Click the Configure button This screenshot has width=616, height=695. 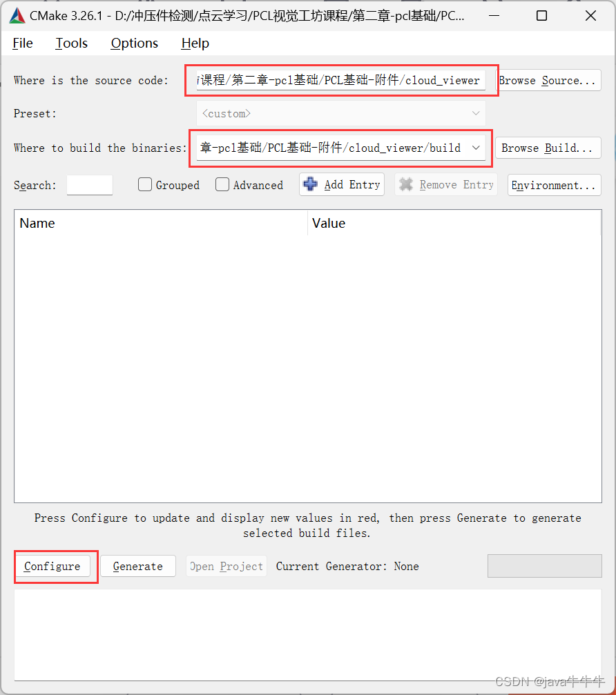(x=52, y=566)
